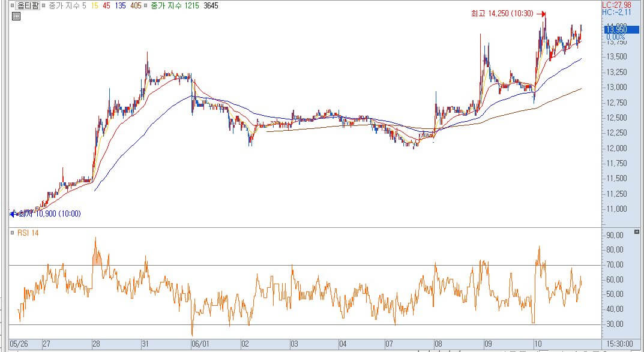
Task: Click the 90,00 RSI axis label
Action: click(x=615, y=235)
